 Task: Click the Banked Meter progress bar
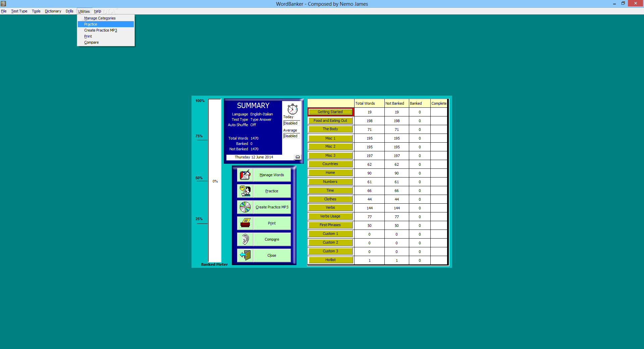(x=215, y=180)
